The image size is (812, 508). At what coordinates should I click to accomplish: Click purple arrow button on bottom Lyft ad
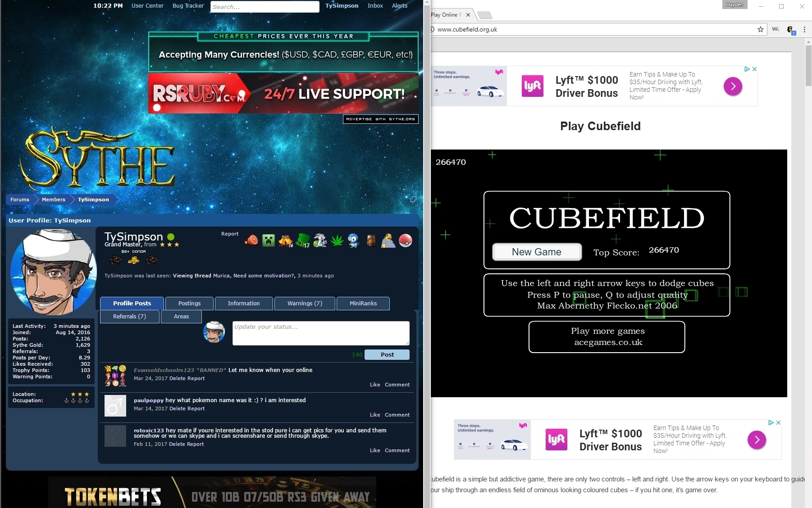pos(757,440)
